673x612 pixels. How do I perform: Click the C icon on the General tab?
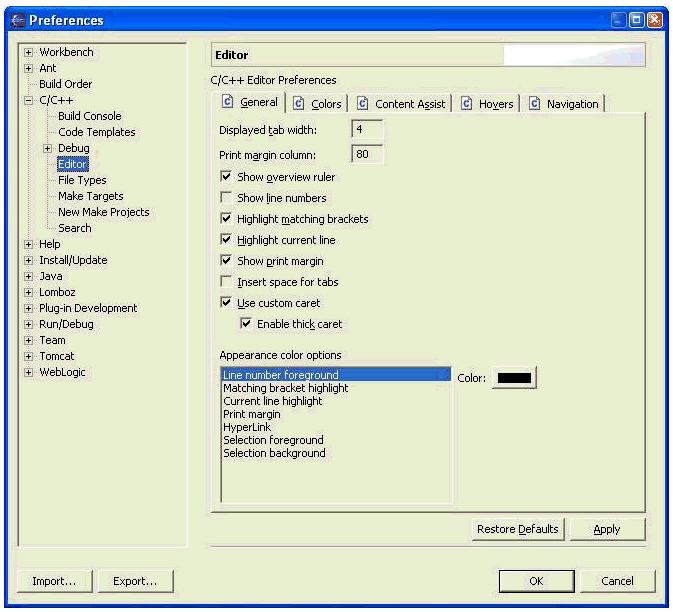point(227,103)
